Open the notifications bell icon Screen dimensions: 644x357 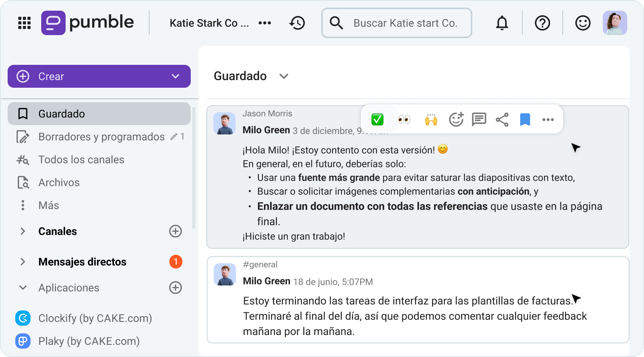[x=502, y=23]
